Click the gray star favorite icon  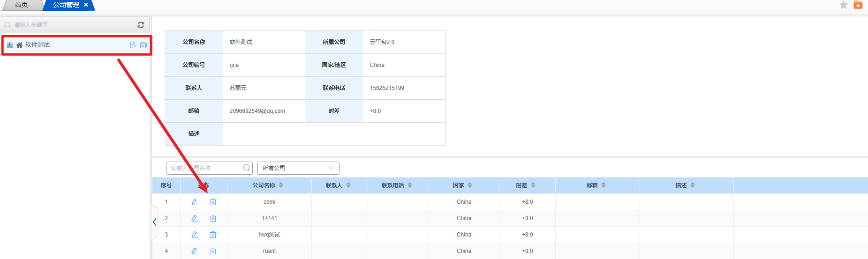click(844, 5)
